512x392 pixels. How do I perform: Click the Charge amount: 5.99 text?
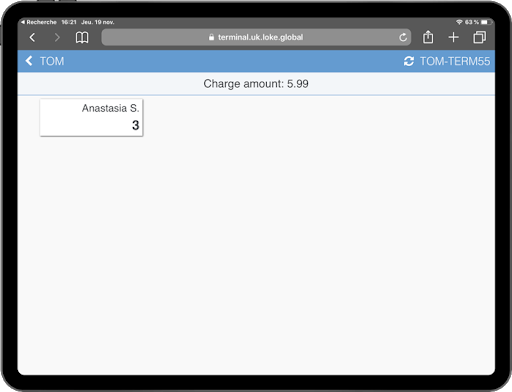click(x=256, y=84)
